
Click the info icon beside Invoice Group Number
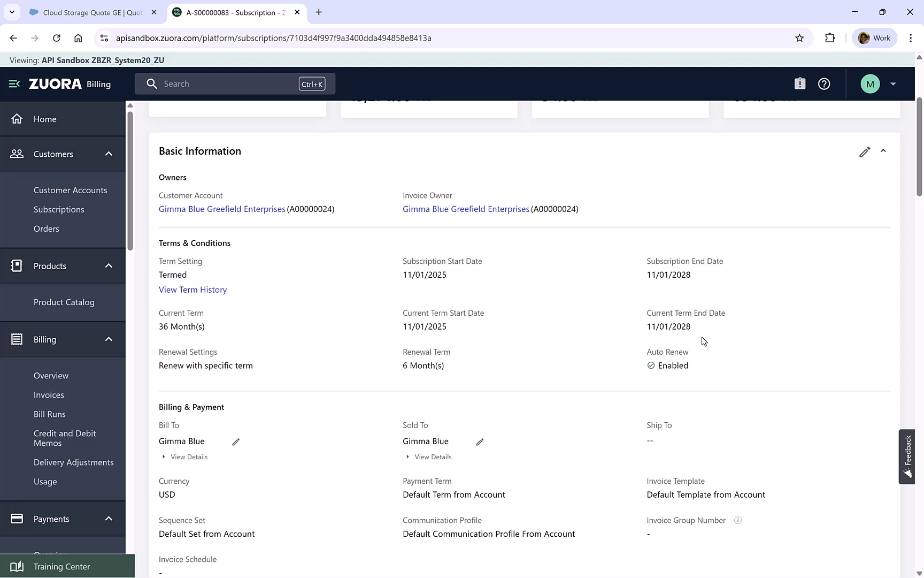pos(738,520)
